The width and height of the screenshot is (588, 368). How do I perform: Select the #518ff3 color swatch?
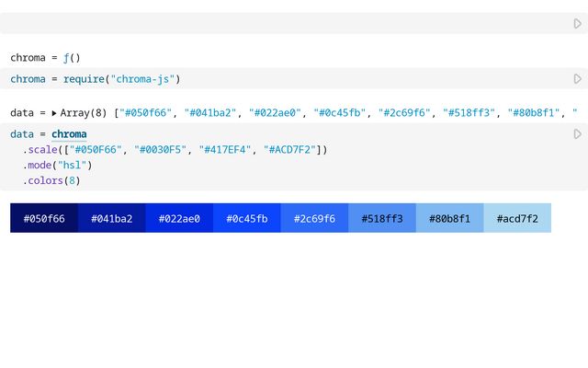(x=382, y=218)
